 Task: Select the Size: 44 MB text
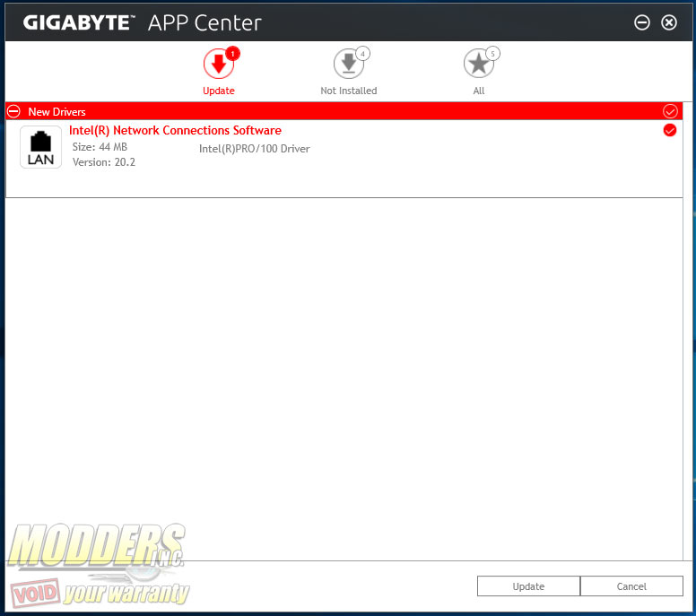(x=100, y=147)
